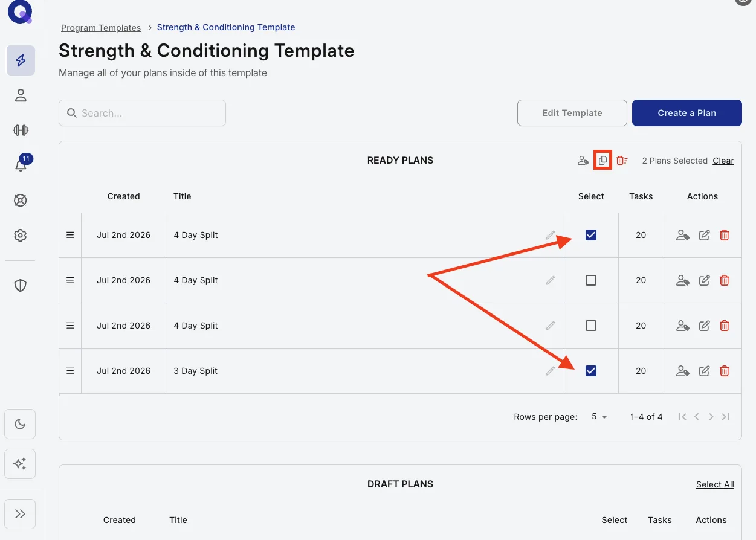The height and width of the screenshot is (540, 756).
Task: Go to the next page of Ready Plans
Action: coord(711,417)
